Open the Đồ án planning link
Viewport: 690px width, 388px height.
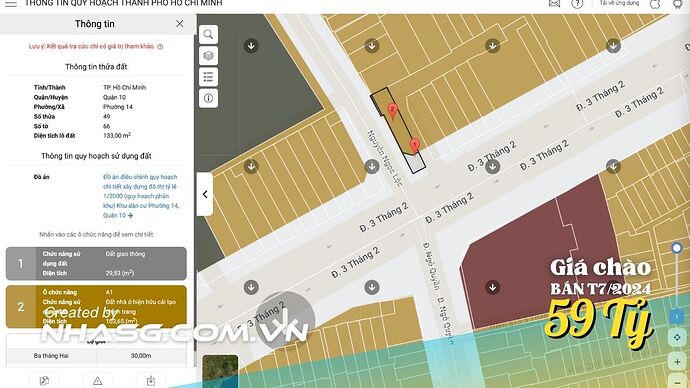pyautogui.click(x=141, y=196)
